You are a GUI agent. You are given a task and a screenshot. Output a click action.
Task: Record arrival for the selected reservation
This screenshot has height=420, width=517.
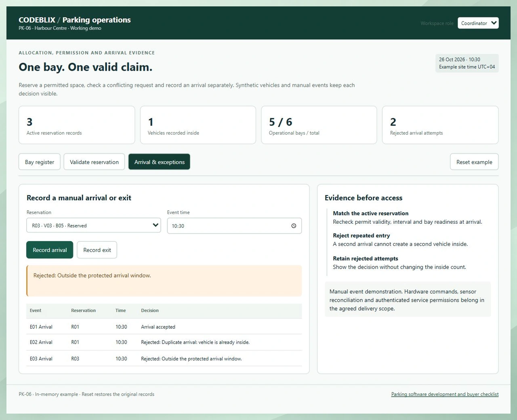[50, 250]
